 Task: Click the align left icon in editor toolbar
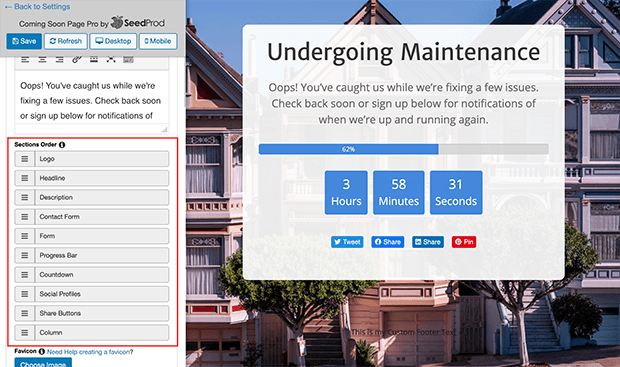click(25, 60)
